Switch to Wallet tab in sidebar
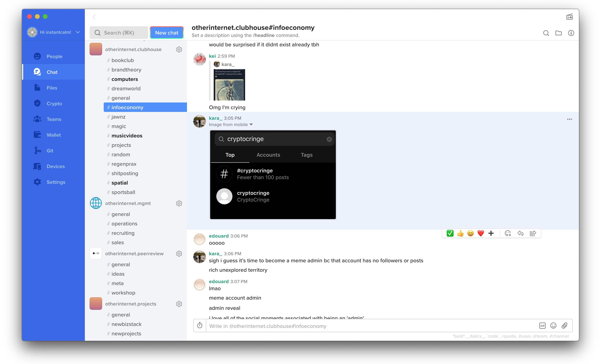 click(54, 135)
